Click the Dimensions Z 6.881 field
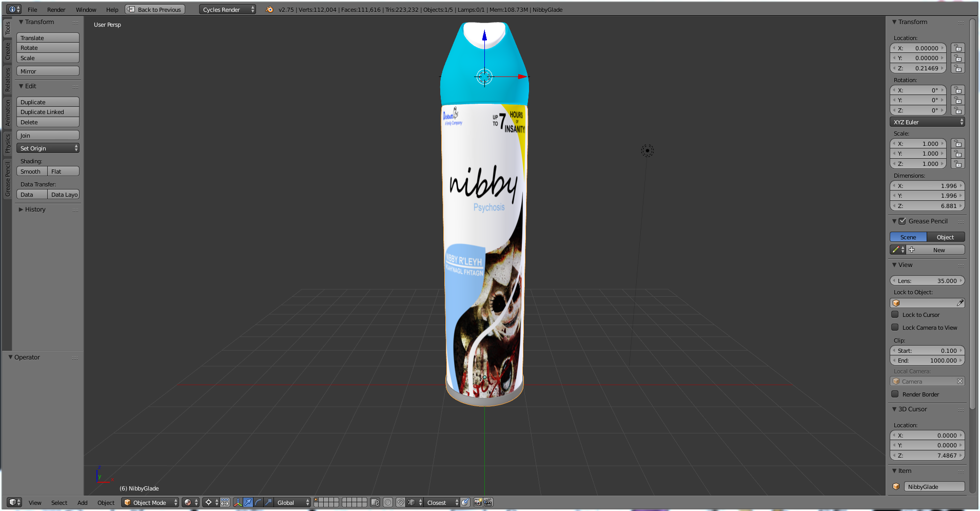The width and height of the screenshot is (980, 511). (x=927, y=205)
